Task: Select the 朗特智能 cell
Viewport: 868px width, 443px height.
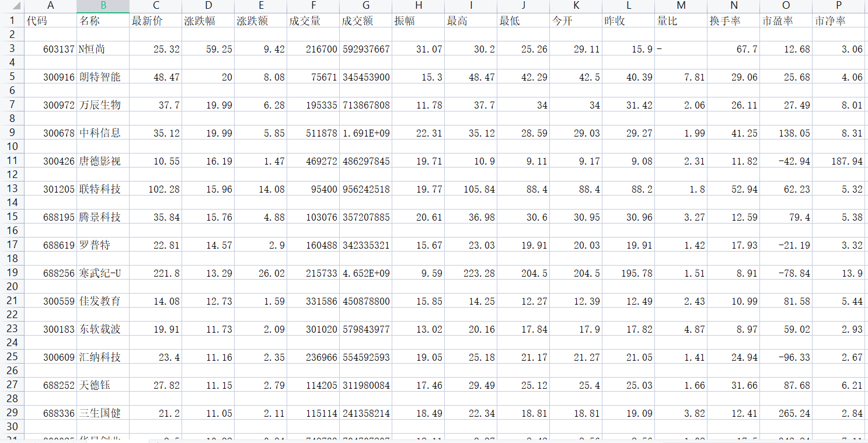Action: [x=103, y=76]
